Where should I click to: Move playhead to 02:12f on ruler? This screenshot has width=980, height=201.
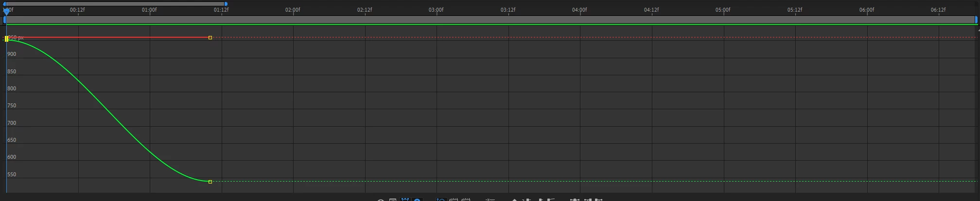coord(365,10)
